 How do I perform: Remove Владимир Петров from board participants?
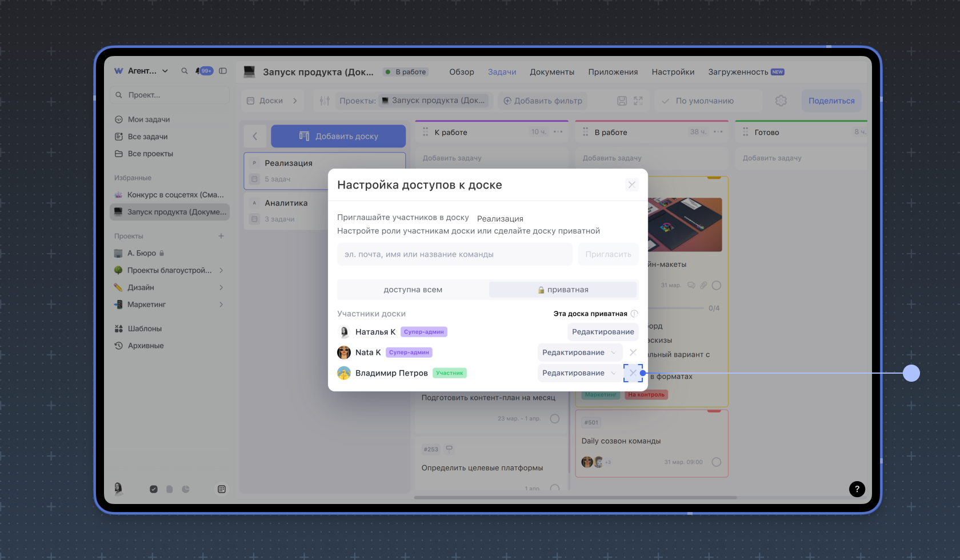(633, 373)
